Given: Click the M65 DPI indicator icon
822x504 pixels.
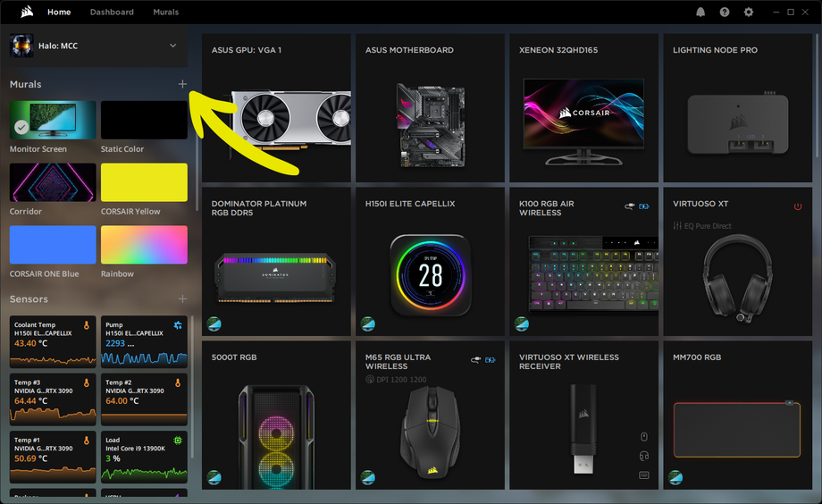Looking at the screenshot, I should [370, 380].
